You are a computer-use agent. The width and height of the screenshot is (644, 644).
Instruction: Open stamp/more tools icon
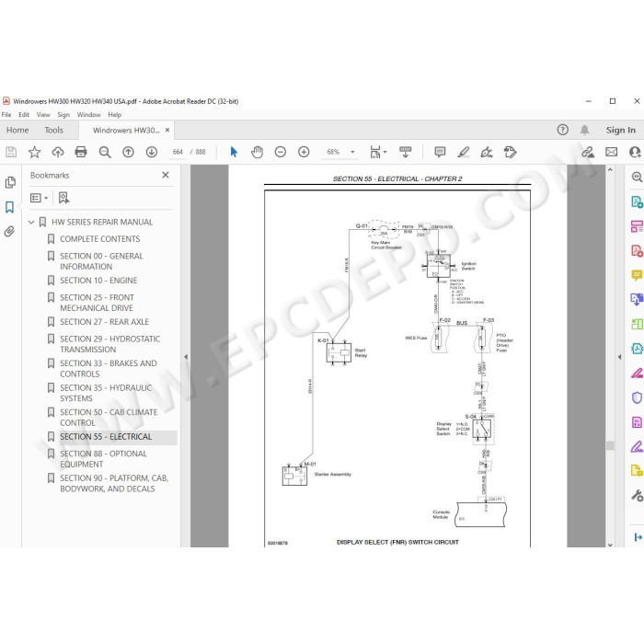point(510,152)
